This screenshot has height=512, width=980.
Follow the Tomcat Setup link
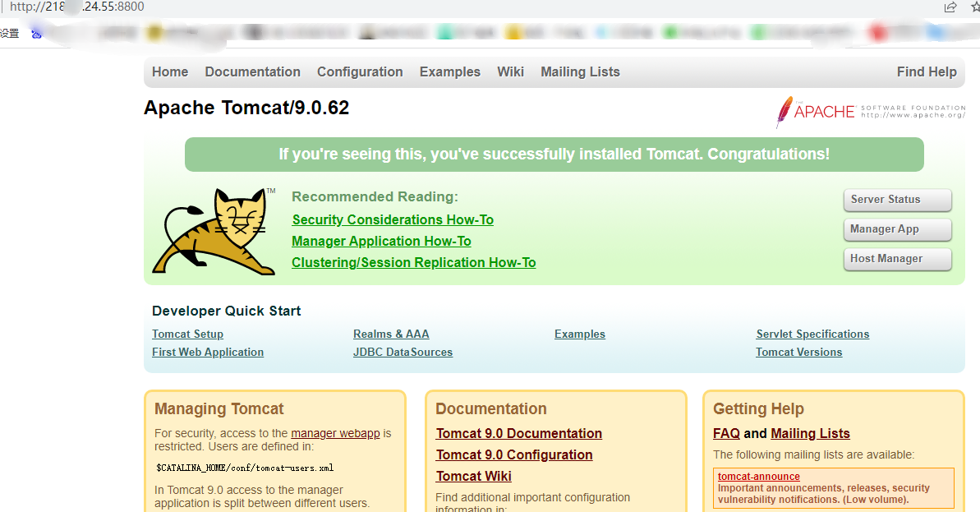(x=187, y=334)
